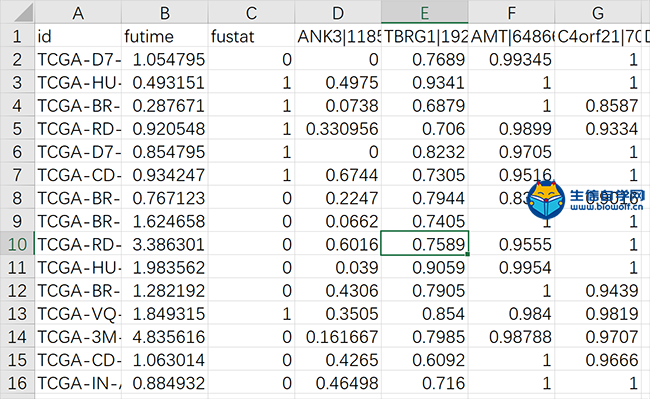Select column D header
This screenshot has height=399, width=650.
pos(338,12)
